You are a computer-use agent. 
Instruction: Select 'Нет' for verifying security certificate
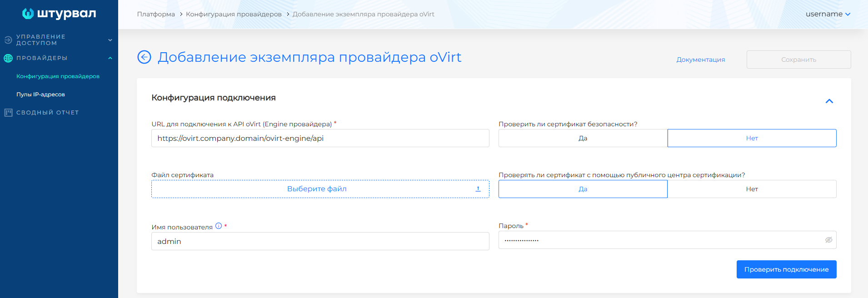click(752, 138)
